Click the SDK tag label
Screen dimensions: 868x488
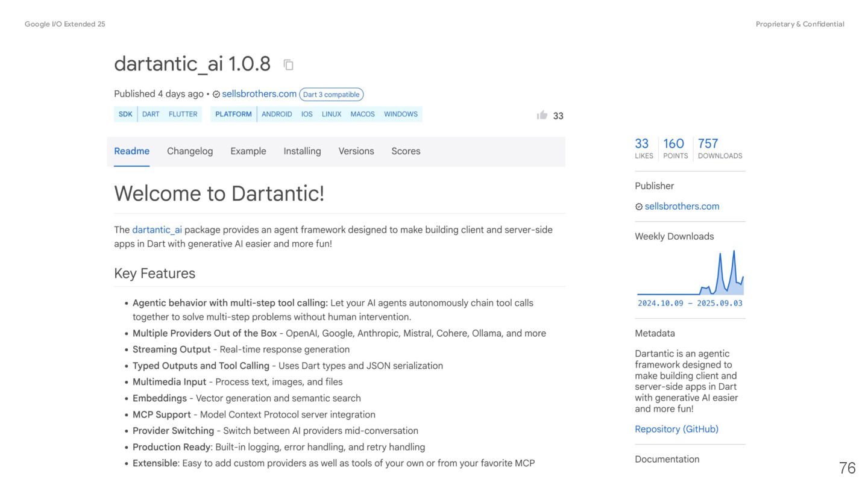(125, 114)
